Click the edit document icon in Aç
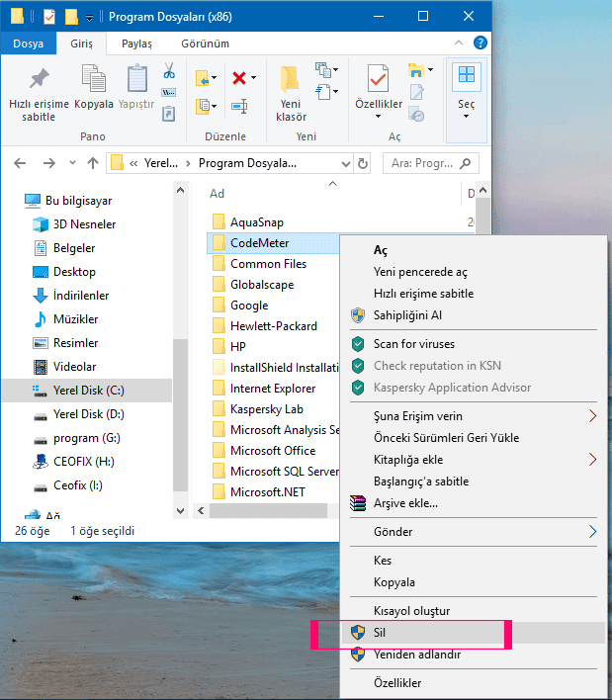 point(416,92)
